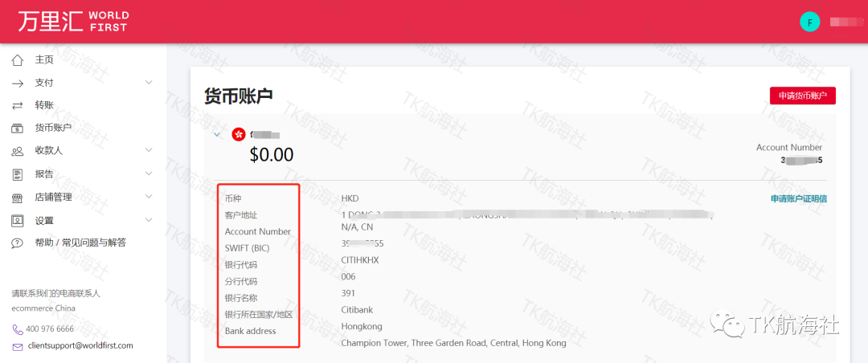Click the 银行代码 field label
Screen dimensions: 868x363
(x=241, y=265)
